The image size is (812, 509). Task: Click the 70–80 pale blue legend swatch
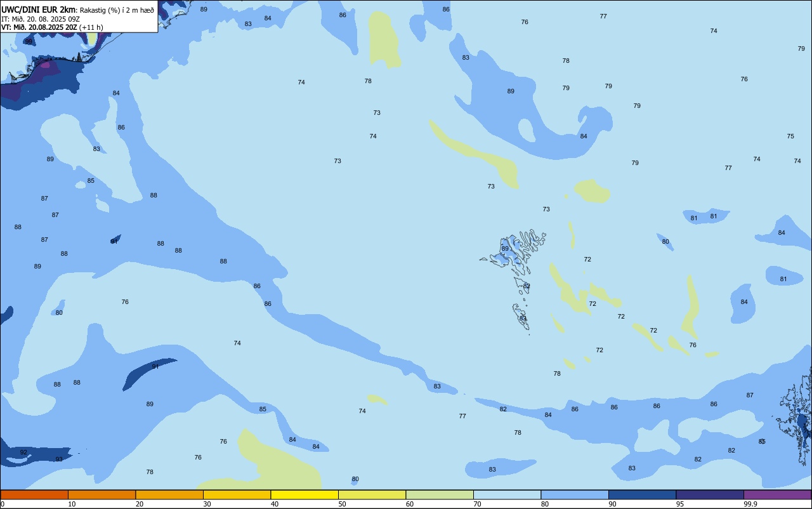click(x=507, y=494)
